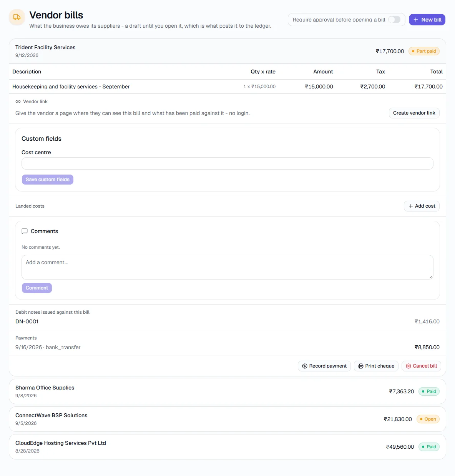Screen dimensions: 455x476
Task: Click Paid badge on Sharma Office Supplies
Action: [x=429, y=391]
